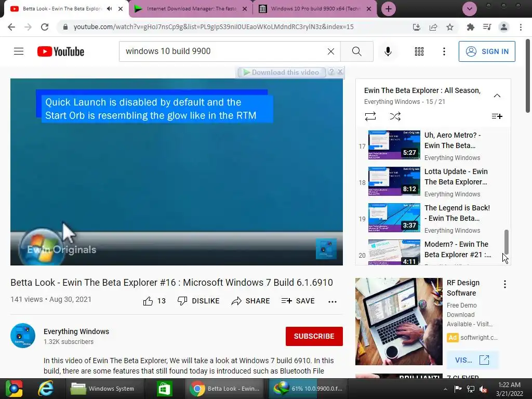Open Everything Windows channel avatar
The image size is (532, 399).
click(x=23, y=336)
